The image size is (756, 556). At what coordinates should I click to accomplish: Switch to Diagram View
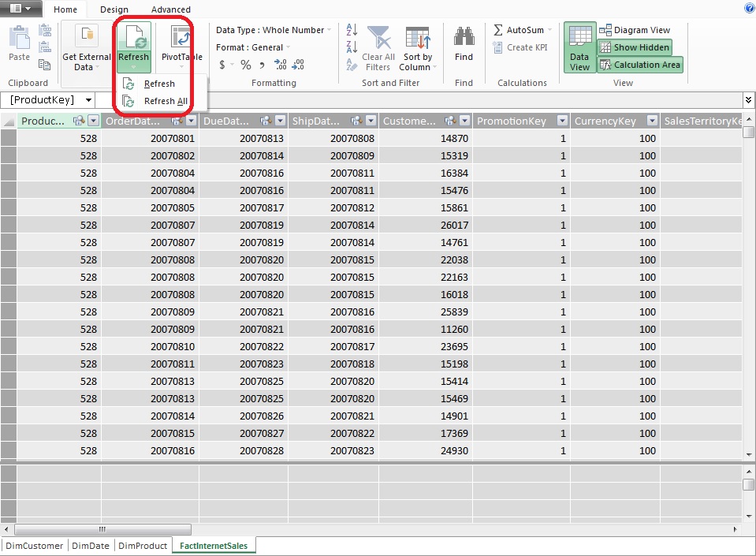pos(635,29)
